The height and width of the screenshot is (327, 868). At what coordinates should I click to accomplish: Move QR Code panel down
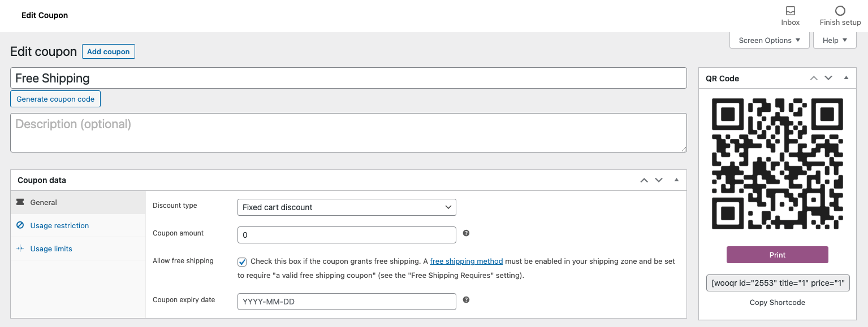[x=828, y=78]
